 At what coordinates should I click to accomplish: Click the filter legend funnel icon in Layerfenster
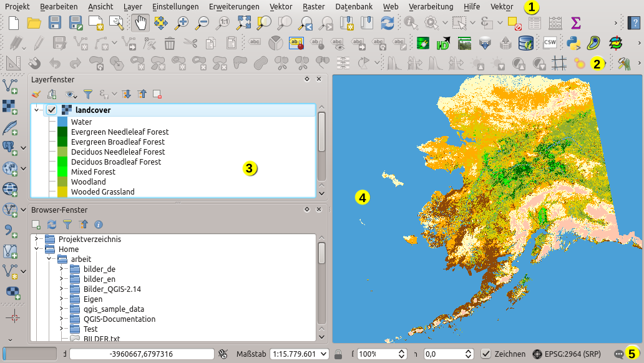coord(88,94)
